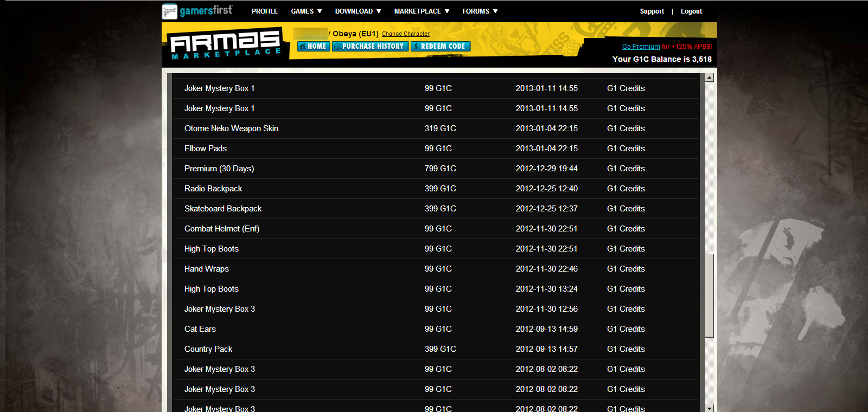Open the Marketplace dropdown menu

(422, 11)
